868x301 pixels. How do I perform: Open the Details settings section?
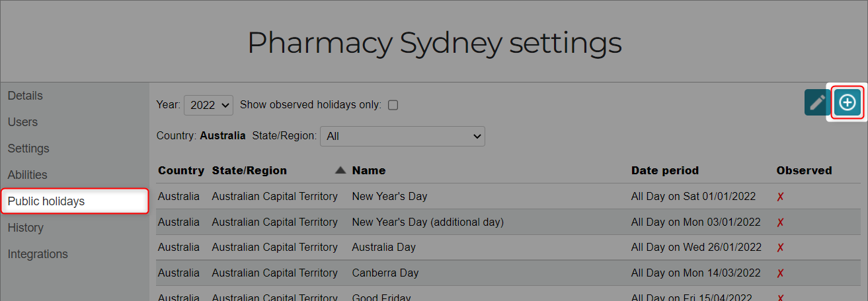pyautogui.click(x=25, y=96)
